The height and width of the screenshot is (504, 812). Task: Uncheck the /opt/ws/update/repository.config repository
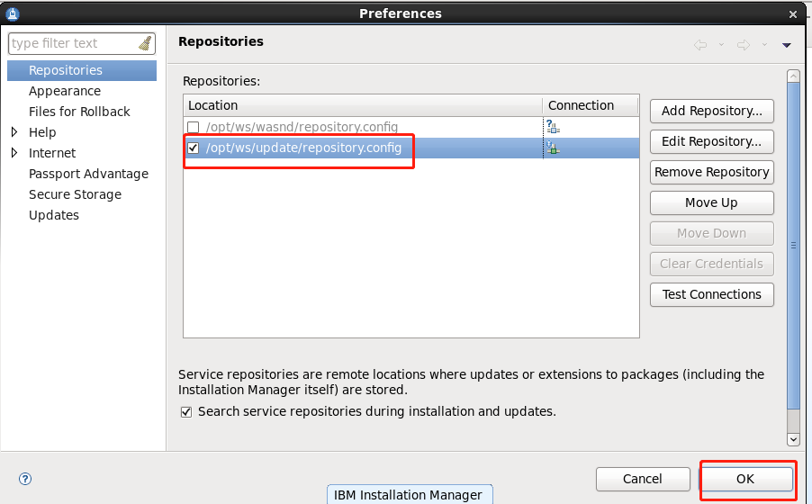tap(194, 148)
